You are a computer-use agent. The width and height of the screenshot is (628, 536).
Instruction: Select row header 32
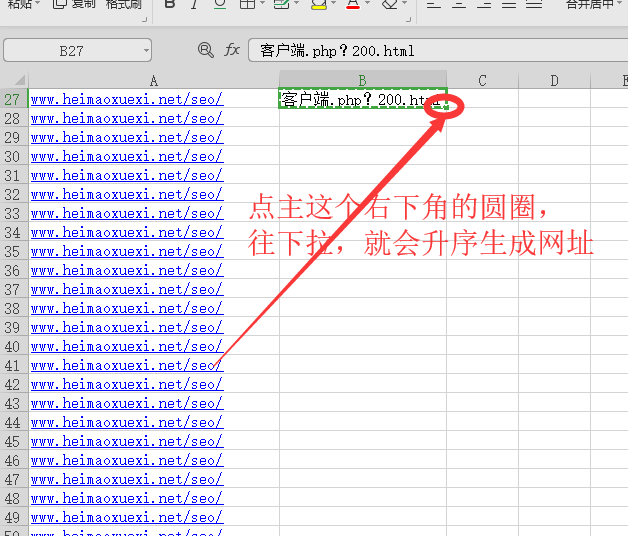coord(12,194)
